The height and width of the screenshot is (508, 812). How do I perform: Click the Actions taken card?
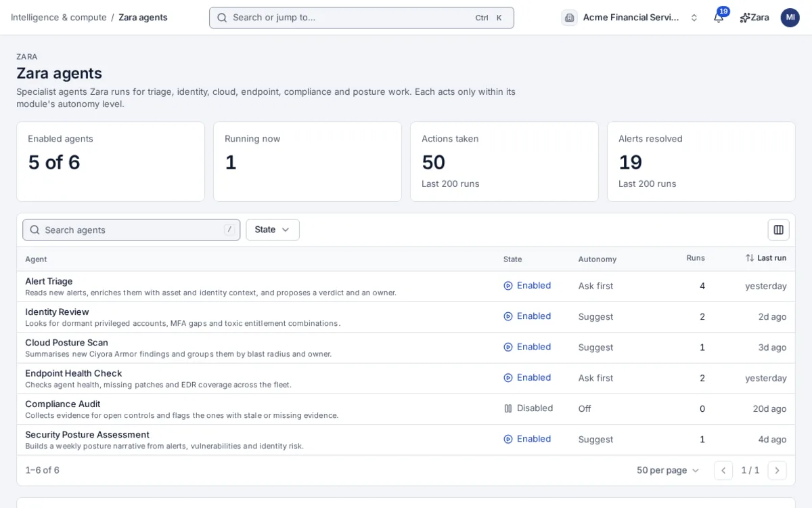click(x=504, y=162)
